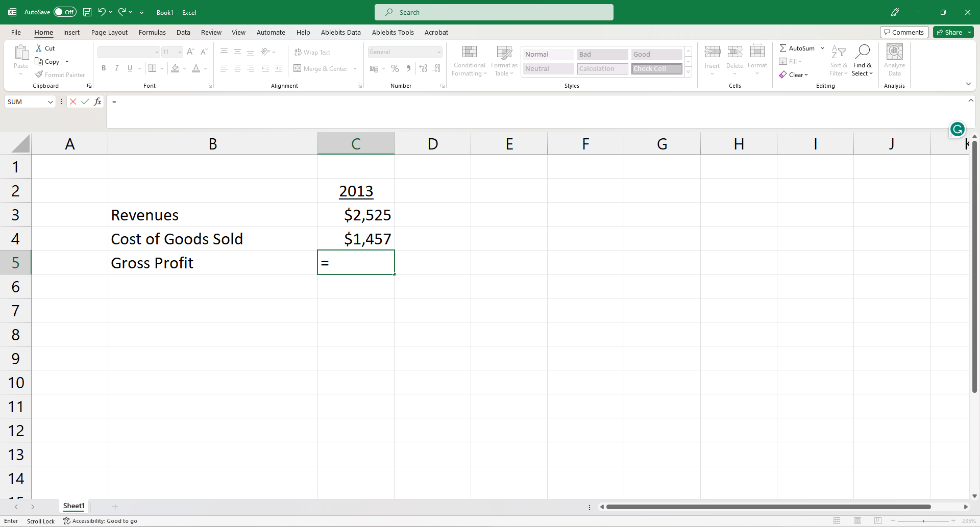Click the Comma Style icon
The width and height of the screenshot is (980, 527).
[408, 68]
